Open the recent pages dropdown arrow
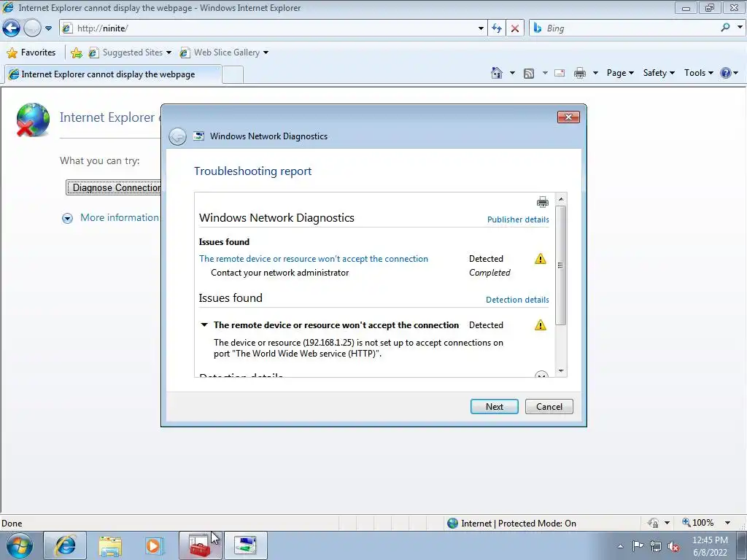This screenshot has height=560, width=747. pos(48,28)
